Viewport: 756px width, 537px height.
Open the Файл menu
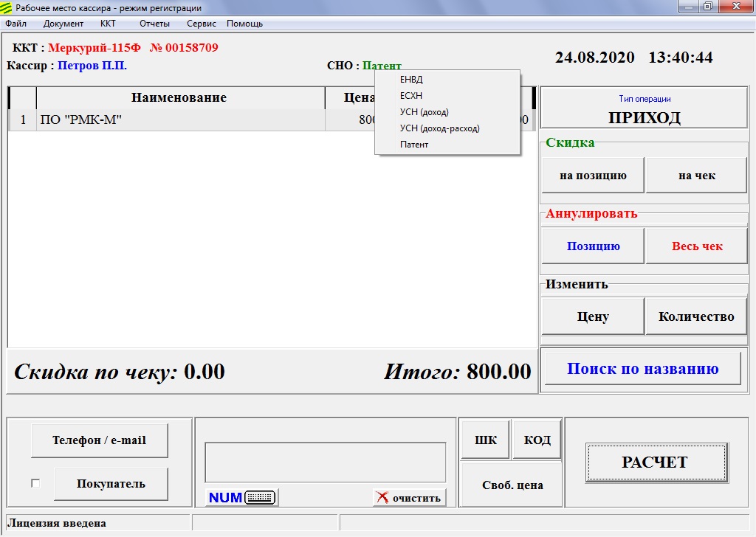16,24
